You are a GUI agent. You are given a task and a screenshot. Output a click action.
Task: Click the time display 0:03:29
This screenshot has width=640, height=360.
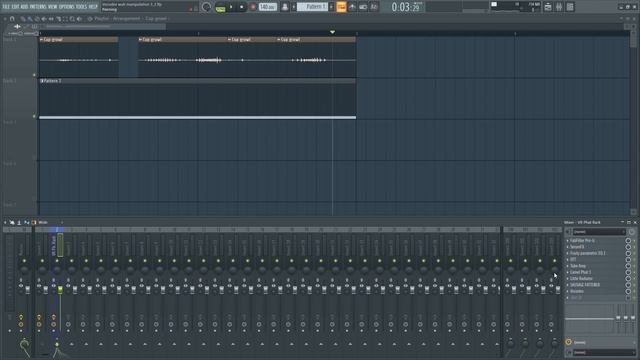point(405,7)
